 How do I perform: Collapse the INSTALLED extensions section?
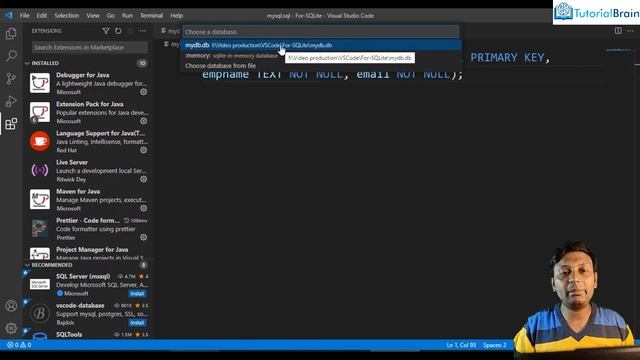click(x=27, y=63)
